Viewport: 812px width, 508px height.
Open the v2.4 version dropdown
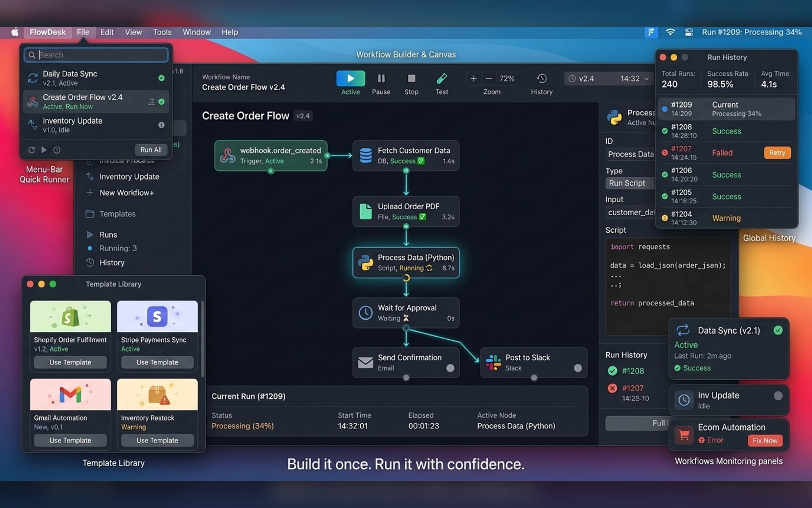pos(608,79)
